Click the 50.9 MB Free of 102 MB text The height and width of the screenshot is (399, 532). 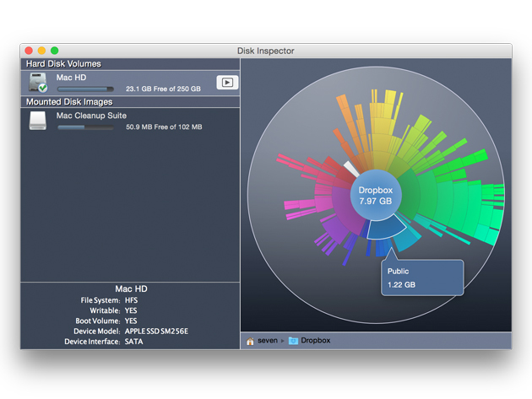click(x=164, y=127)
